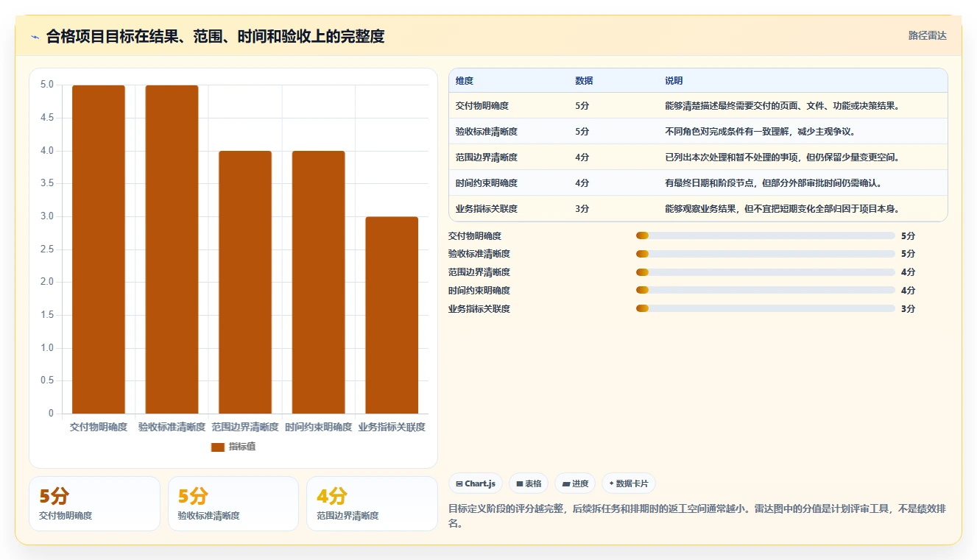Click the 交付物明确度 bar in chart
977x560 pixels.
(99, 249)
